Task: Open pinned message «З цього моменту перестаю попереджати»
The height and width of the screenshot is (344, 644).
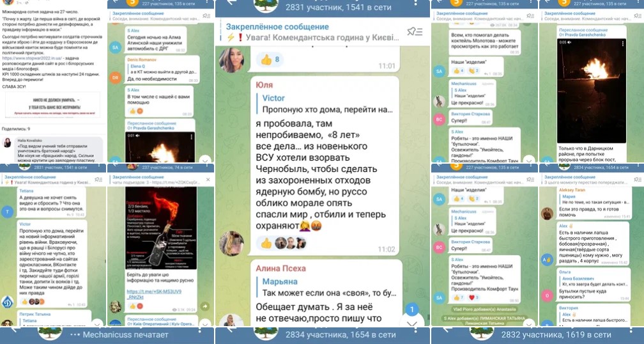Action: click(x=586, y=180)
